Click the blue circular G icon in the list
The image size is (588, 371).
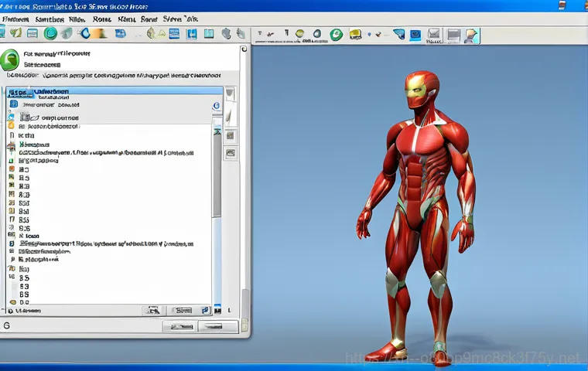pyautogui.click(x=217, y=106)
